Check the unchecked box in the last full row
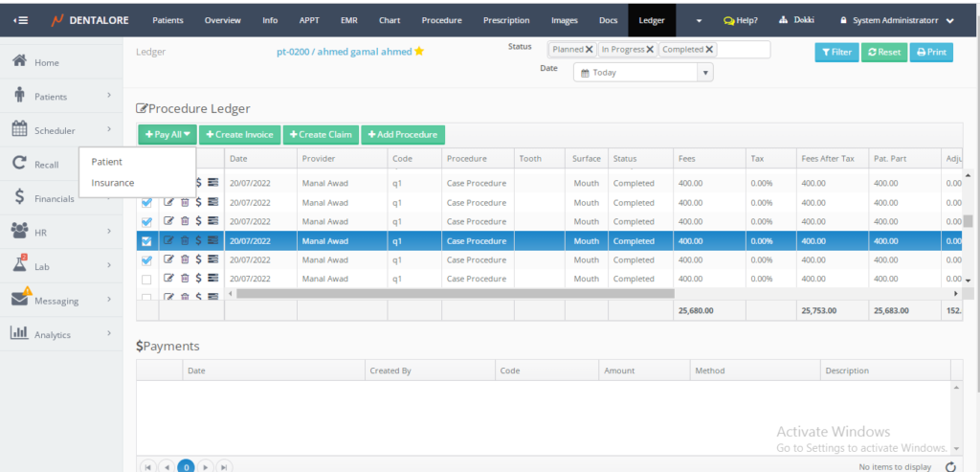The width and height of the screenshot is (980, 472). coord(146,279)
